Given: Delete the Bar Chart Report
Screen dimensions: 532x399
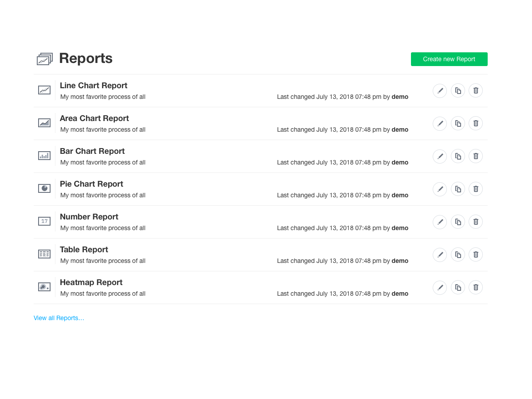Looking at the screenshot, I should 475,156.
